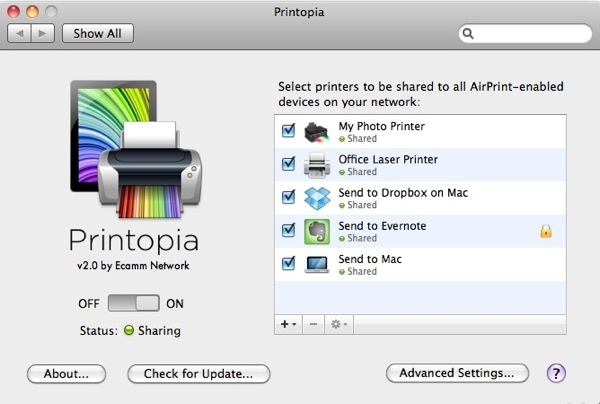Viewport: 600px width, 404px height.
Task: Select the Office Laser Printer label
Action: click(388, 159)
